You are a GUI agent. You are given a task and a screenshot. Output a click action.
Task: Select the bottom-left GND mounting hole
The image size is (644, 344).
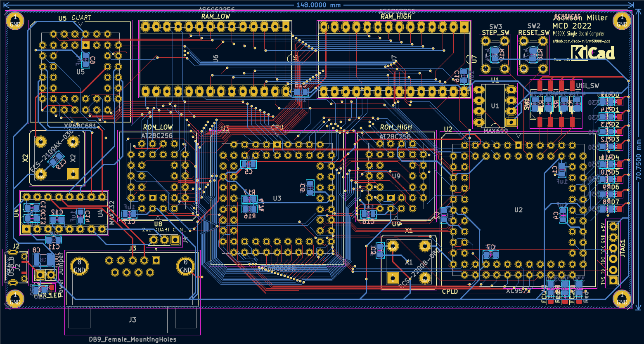click(15, 299)
